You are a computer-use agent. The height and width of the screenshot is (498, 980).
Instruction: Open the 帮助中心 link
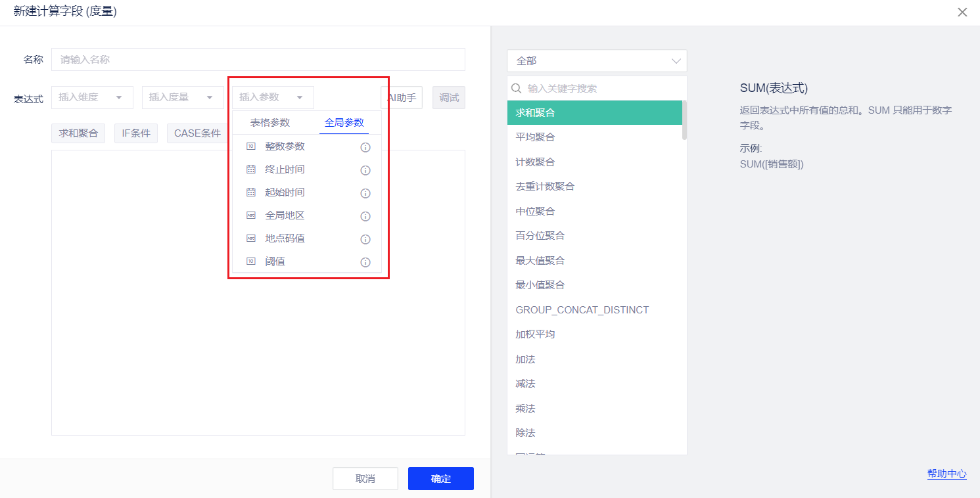(946, 473)
